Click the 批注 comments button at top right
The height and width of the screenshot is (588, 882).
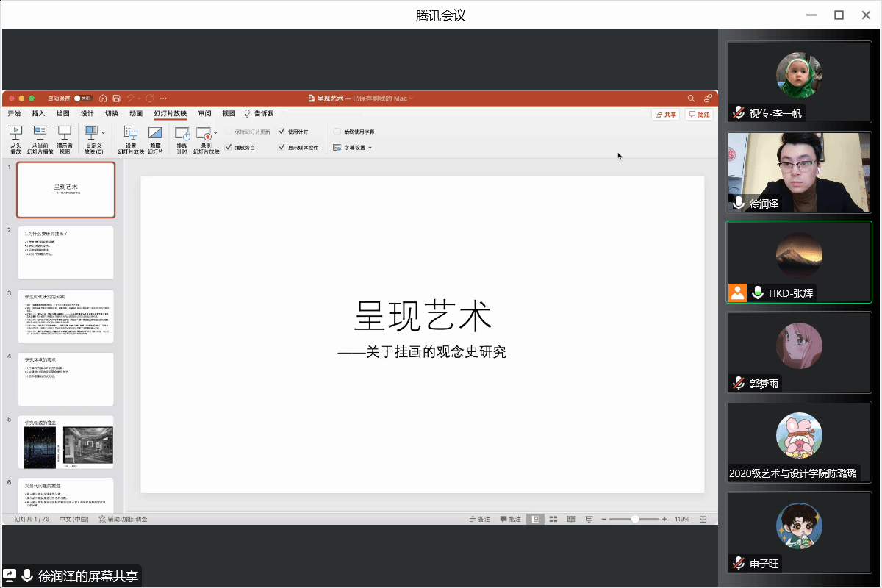point(699,115)
